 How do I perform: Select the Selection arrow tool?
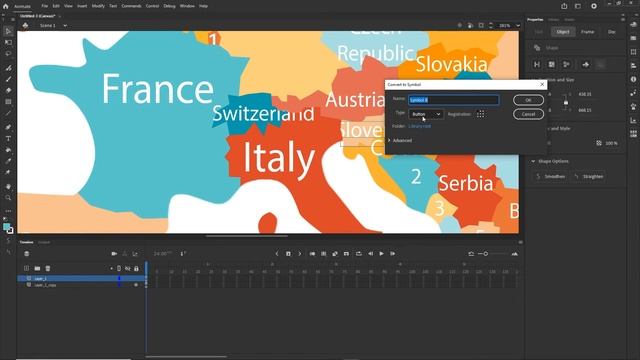tap(8, 31)
